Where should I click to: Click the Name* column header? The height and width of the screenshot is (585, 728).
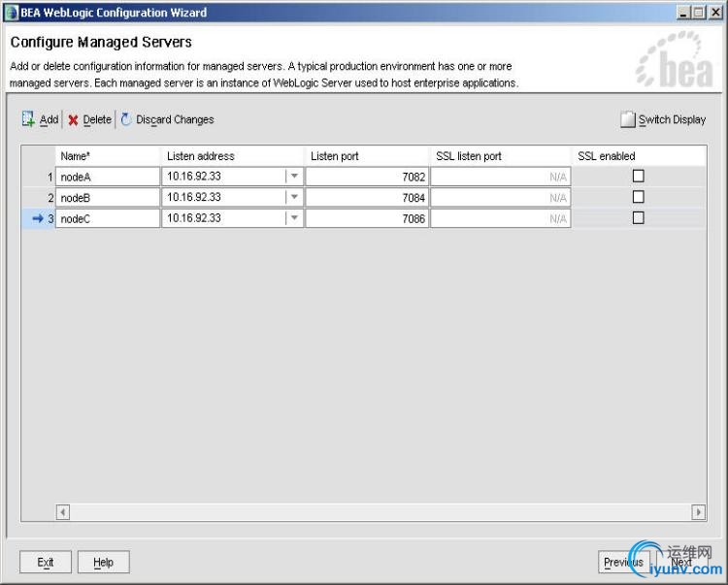click(x=108, y=156)
